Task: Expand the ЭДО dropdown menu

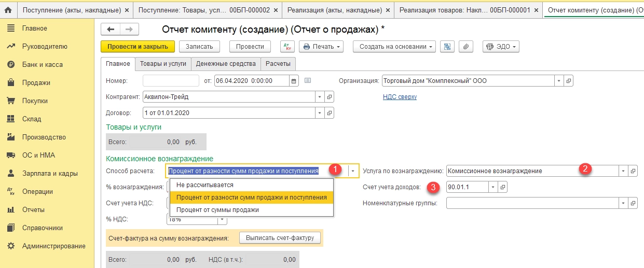Action: 501,46
